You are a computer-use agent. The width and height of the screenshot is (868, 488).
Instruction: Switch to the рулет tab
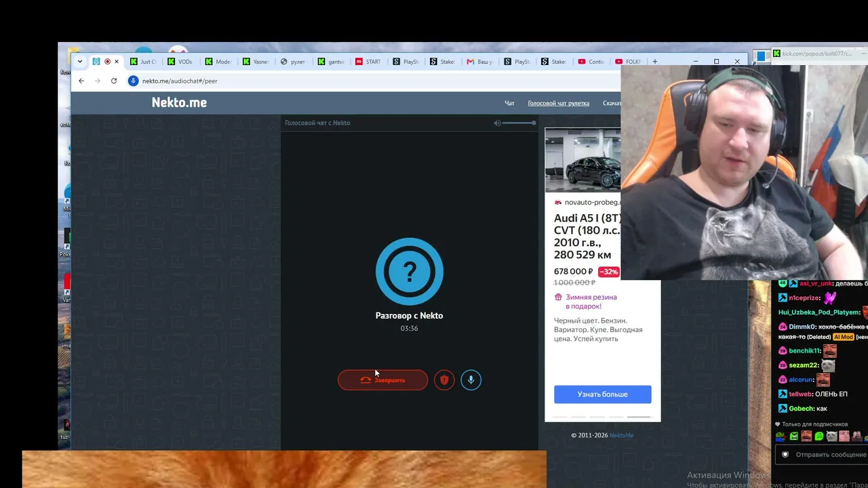coord(293,62)
